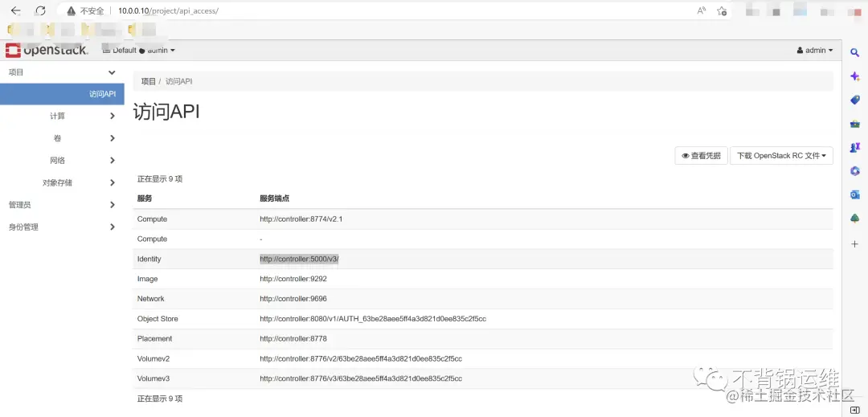Expand the 对象存储 sidebar section
The width and height of the screenshot is (868, 417).
coord(62,182)
